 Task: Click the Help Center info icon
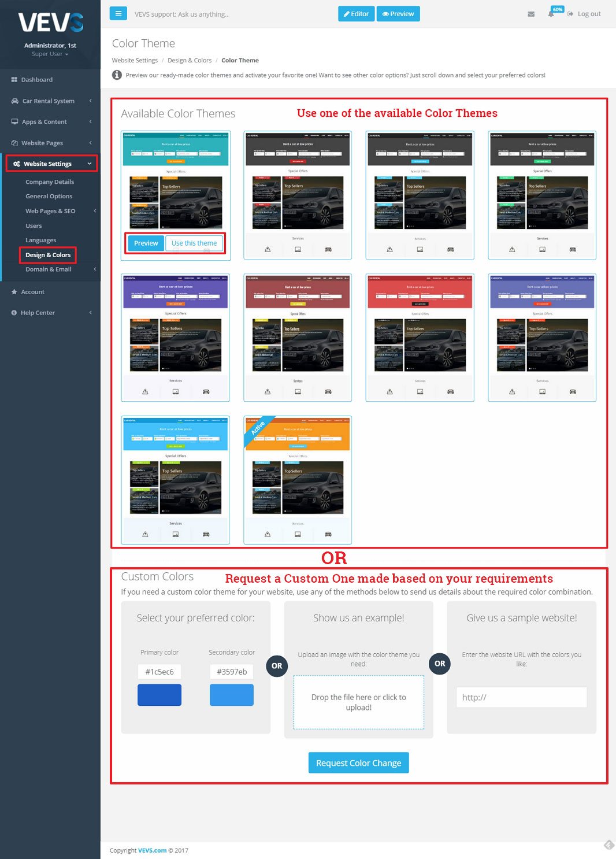tap(14, 313)
